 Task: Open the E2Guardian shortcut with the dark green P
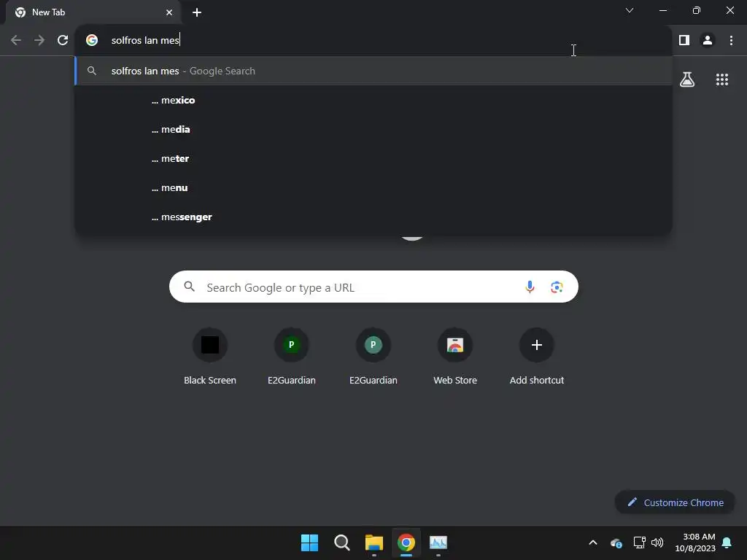point(292,357)
